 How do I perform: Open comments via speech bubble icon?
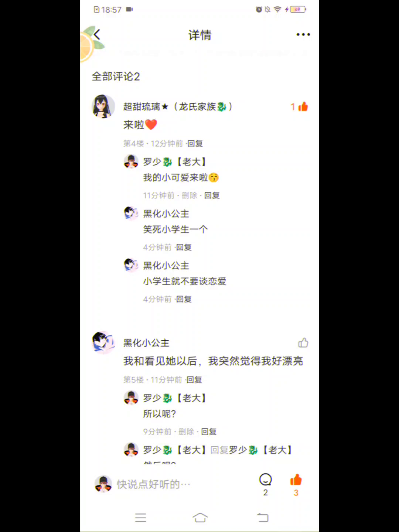tap(265, 480)
